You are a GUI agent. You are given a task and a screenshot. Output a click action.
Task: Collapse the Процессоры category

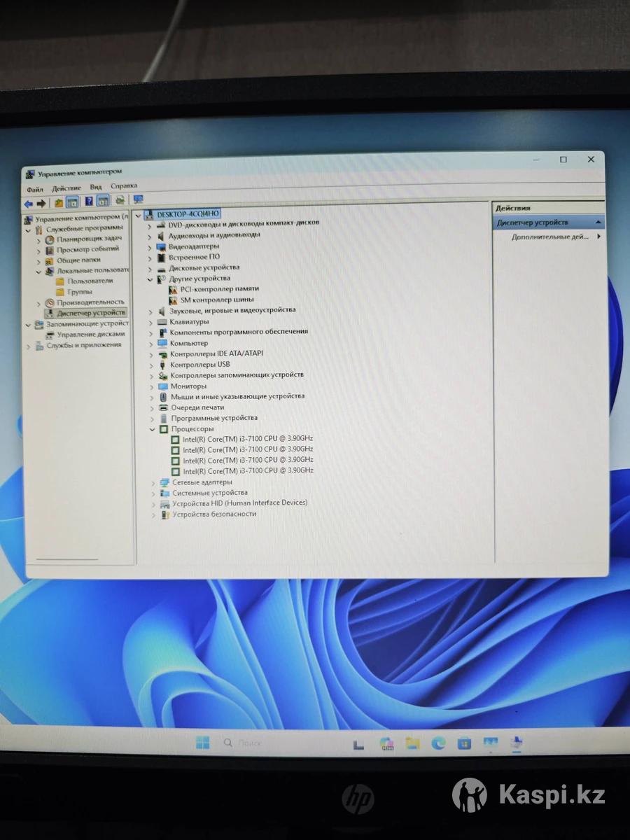point(153,429)
